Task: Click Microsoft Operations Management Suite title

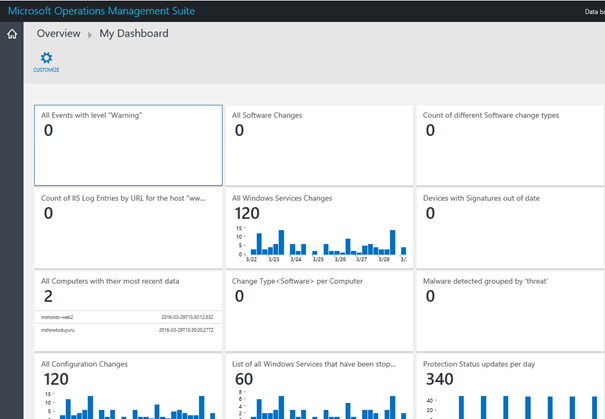Action: click(x=101, y=11)
